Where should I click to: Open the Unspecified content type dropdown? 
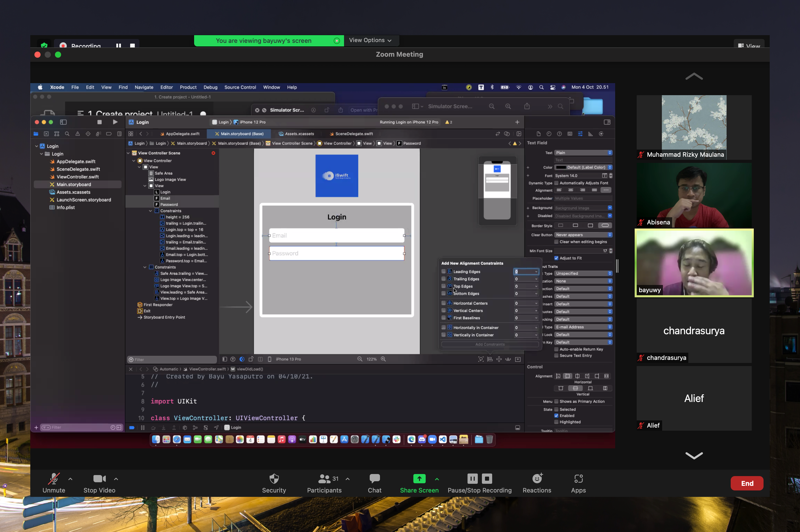pyautogui.click(x=583, y=273)
